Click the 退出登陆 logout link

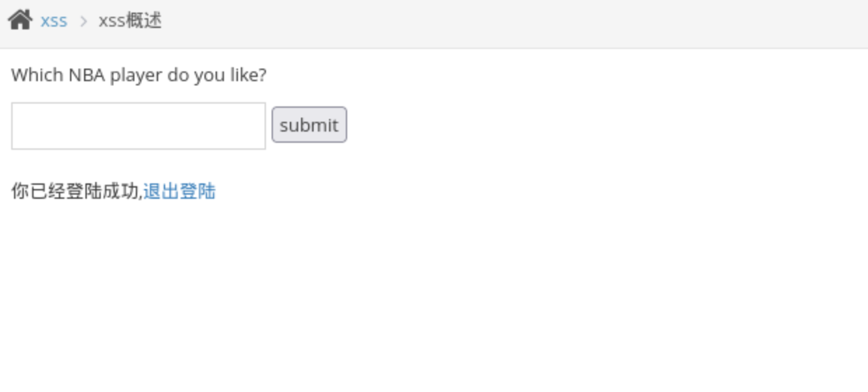pyautogui.click(x=179, y=191)
